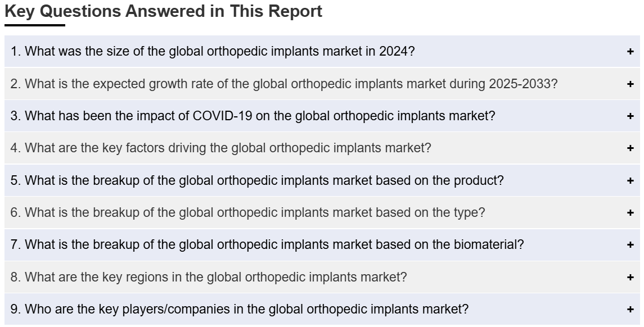Open question 5 text on breakup by product
Viewport: 644px width, 327px height.
pos(257,181)
